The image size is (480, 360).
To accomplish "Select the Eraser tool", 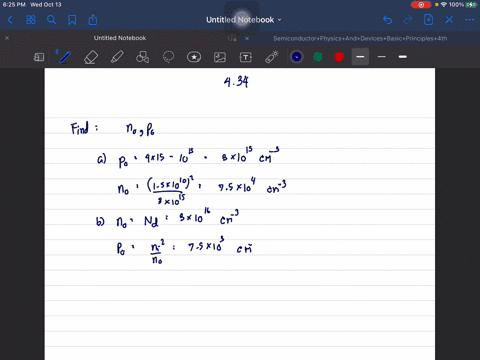I will tap(91, 57).
